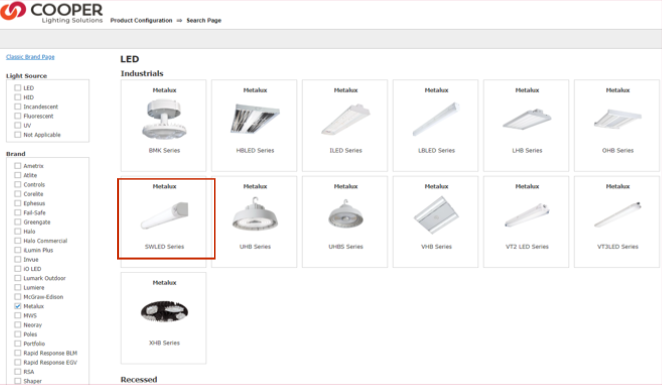Select the HBLED Series fixture image

[x=255, y=119]
